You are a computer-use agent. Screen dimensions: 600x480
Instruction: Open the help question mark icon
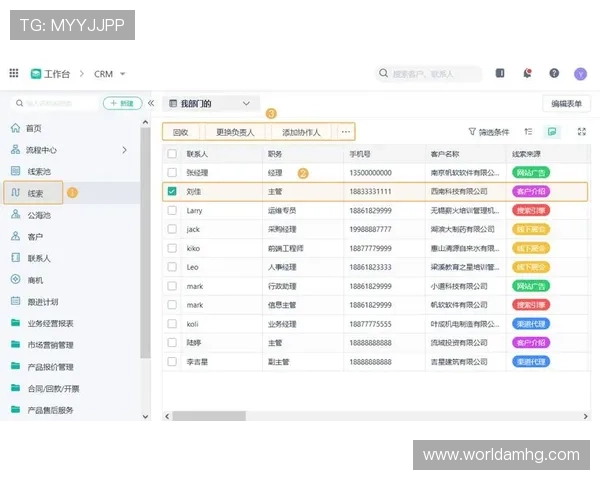pyautogui.click(x=554, y=73)
